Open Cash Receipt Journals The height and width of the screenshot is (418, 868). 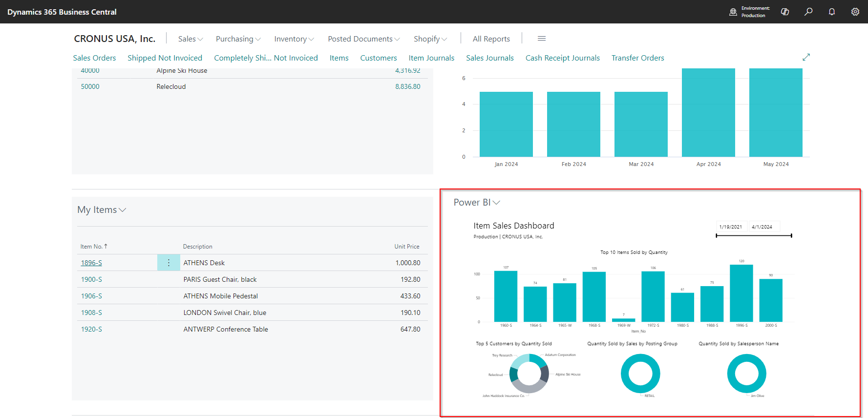click(563, 58)
